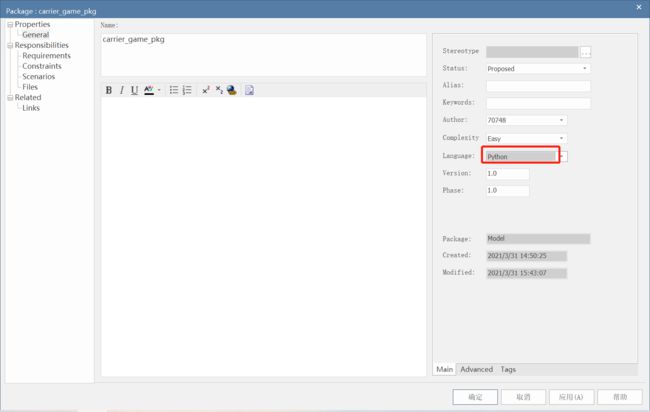Apply subscript formatting
Viewport: 650px width, 412px height.
pos(219,90)
